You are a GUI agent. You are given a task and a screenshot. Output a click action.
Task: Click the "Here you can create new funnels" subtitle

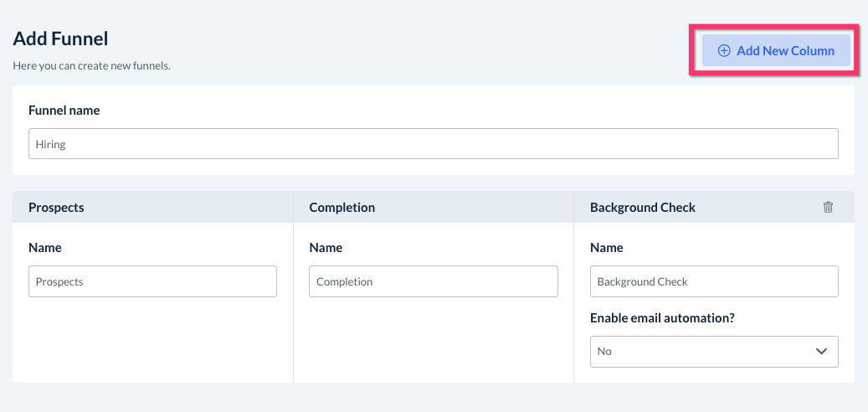[91, 65]
